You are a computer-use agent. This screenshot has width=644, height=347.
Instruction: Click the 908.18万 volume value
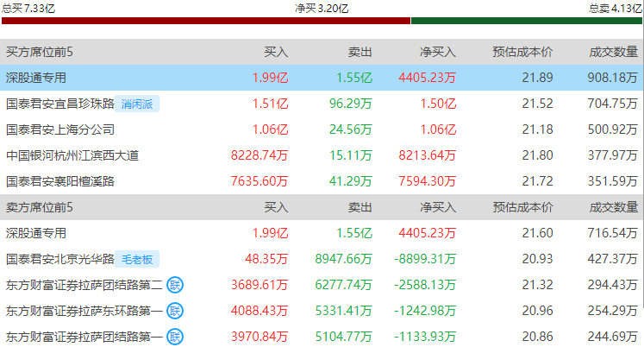click(x=612, y=78)
